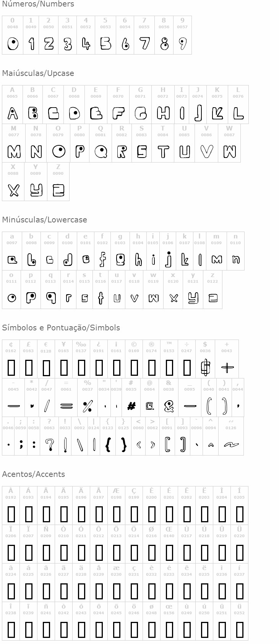Select the ampersand glyph code 0038
Viewport: 279px width, 644px height.
point(169,390)
